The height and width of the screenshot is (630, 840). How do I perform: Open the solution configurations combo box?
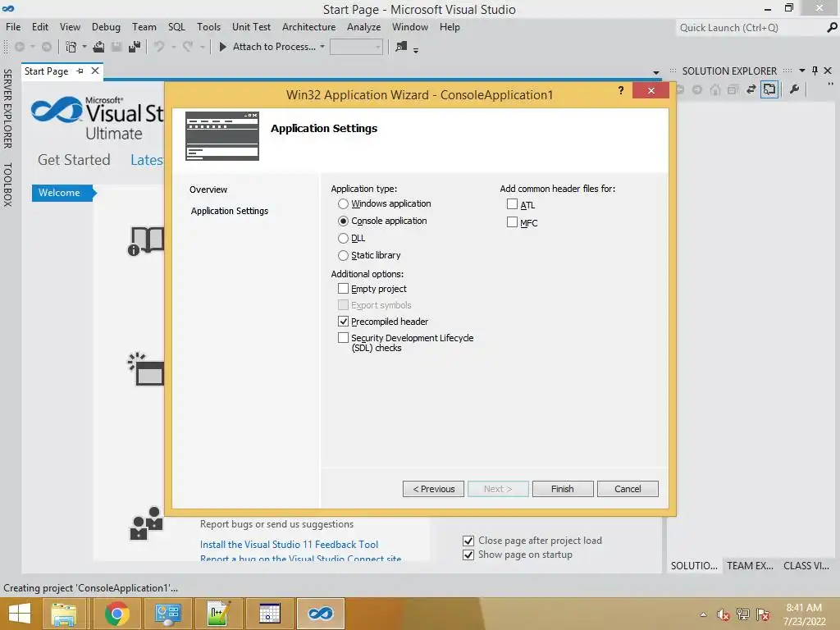(357, 47)
